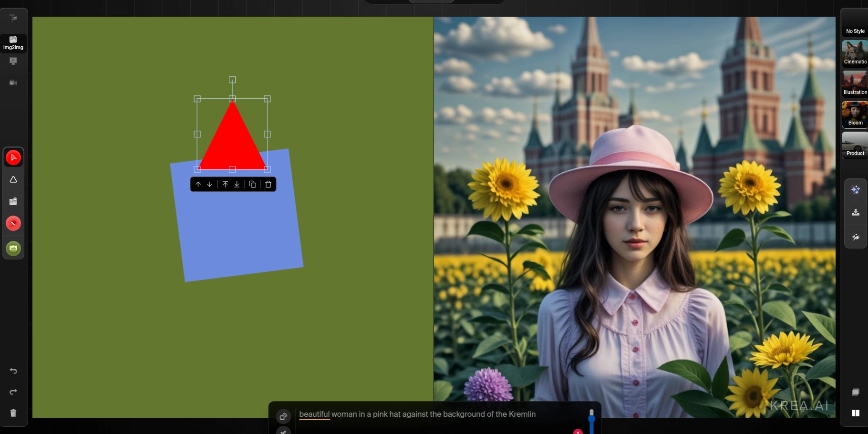Choose the triangle shape tool
868x434 pixels.
[x=13, y=180]
